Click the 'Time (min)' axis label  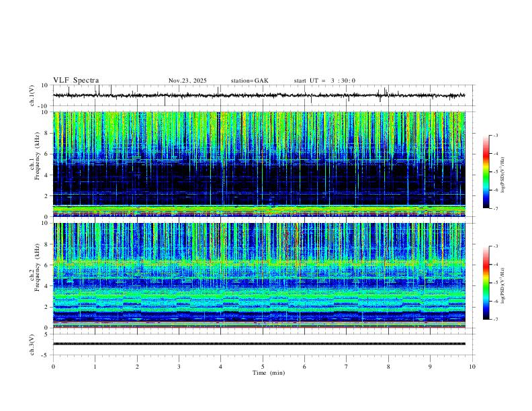point(269,373)
